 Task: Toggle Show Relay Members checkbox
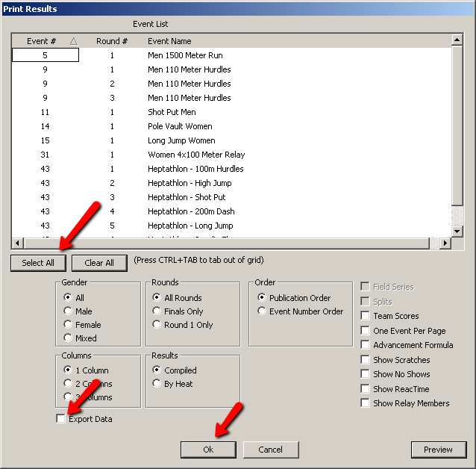[365, 403]
